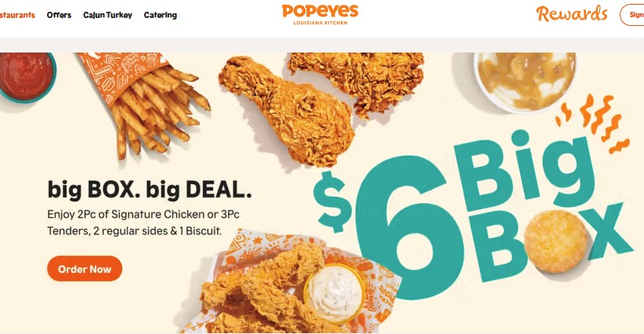Open the Offers menu item
This screenshot has width=644, height=334.
(x=59, y=15)
